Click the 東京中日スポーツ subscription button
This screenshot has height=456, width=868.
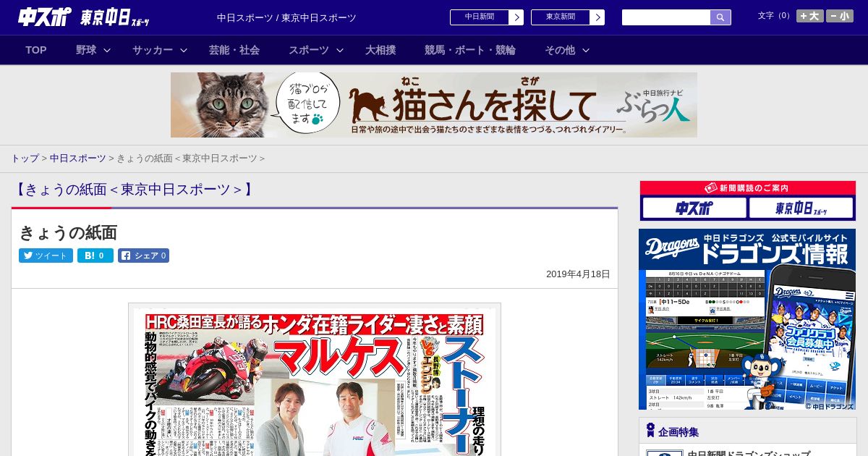click(801, 208)
